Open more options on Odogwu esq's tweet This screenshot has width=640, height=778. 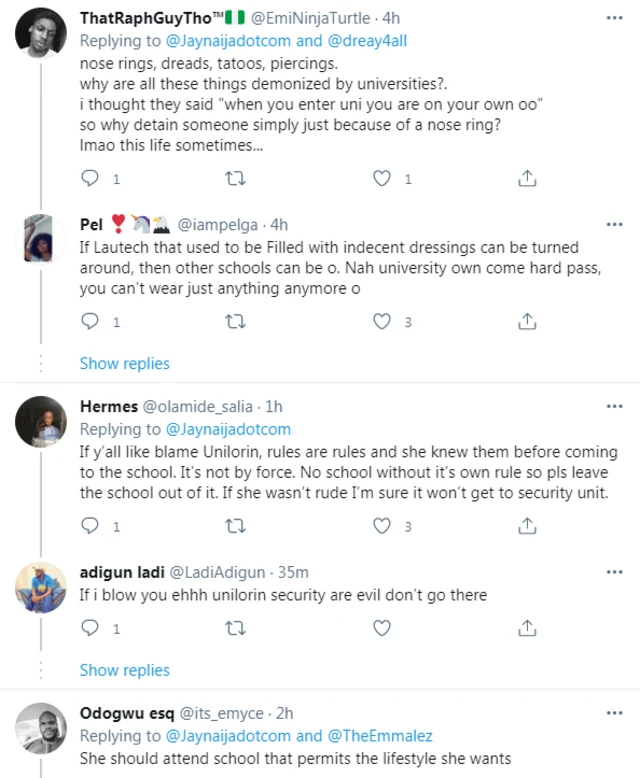(x=614, y=713)
